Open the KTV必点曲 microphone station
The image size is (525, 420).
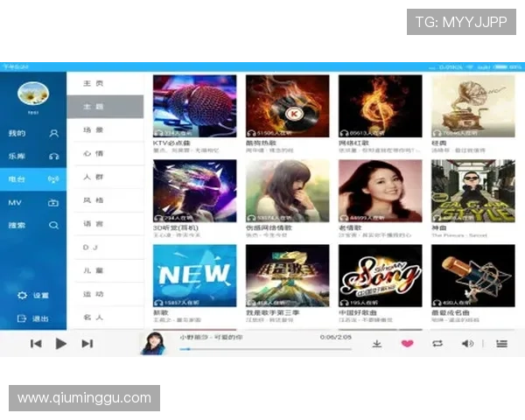pos(194,106)
